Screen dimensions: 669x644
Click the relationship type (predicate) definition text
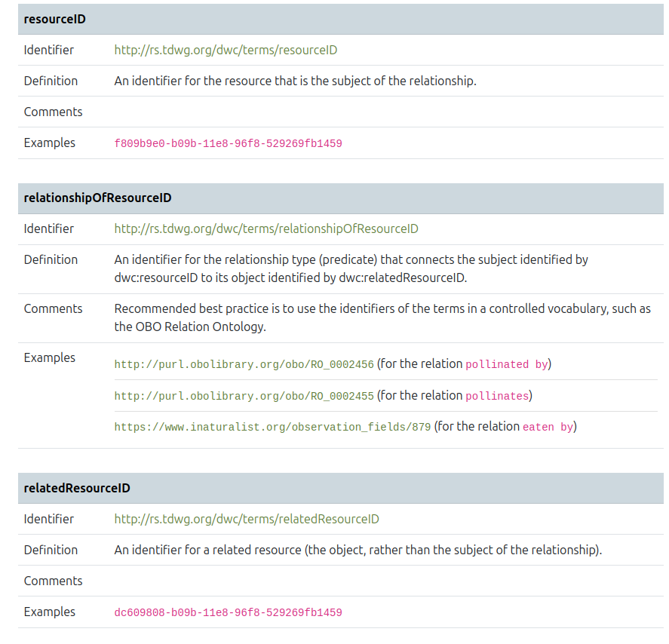(351, 268)
